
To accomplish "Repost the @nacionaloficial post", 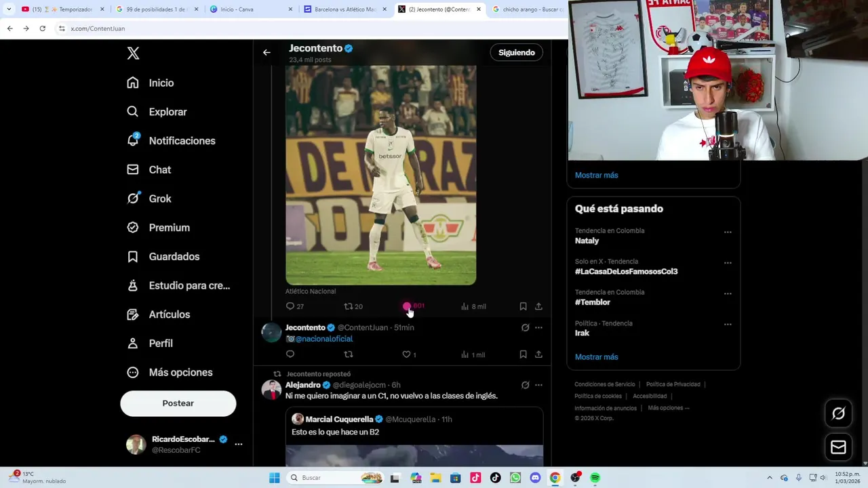I will (x=349, y=354).
